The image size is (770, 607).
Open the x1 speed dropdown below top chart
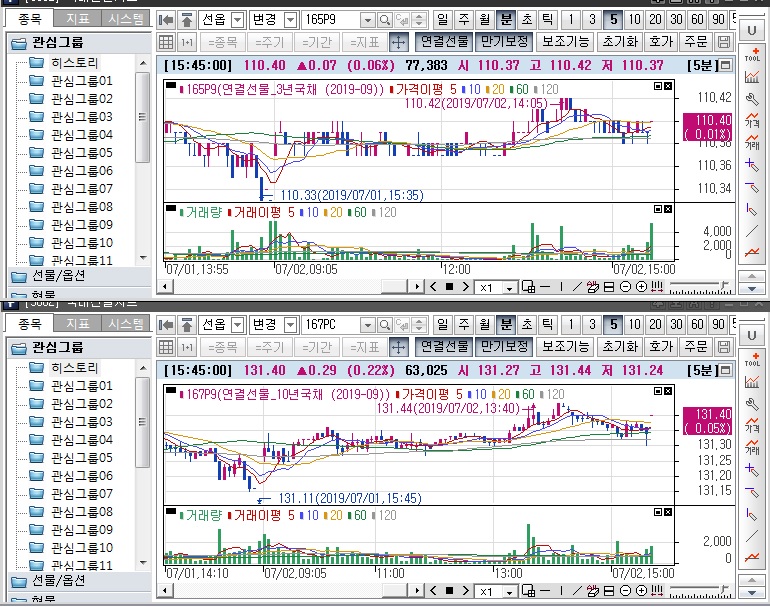509,287
